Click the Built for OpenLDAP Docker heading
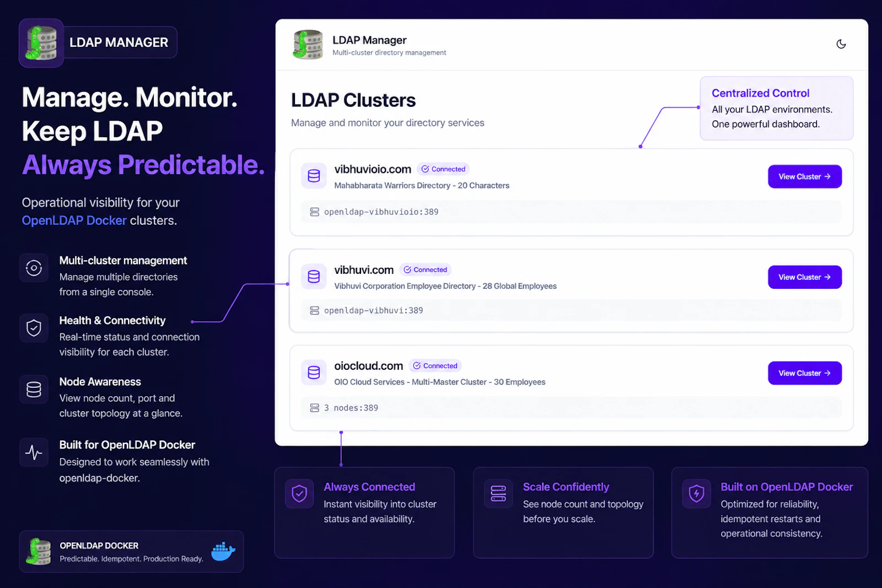Image resolution: width=882 pixels, height=588 pixels. click(x=127, y=445)
